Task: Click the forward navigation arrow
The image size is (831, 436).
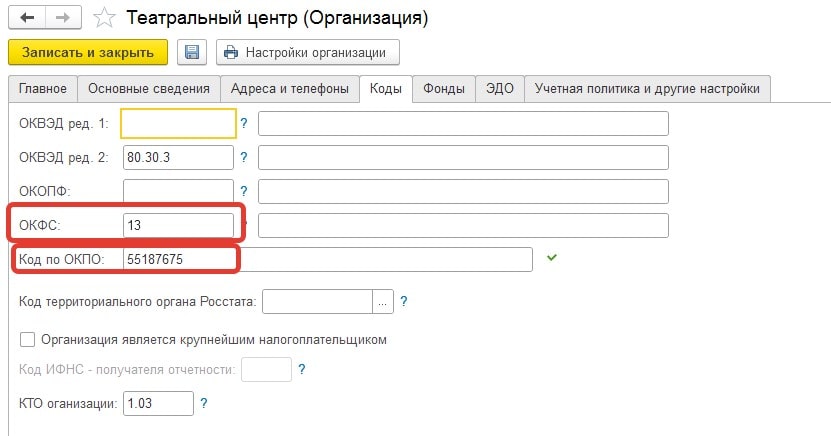Action: (x=62, y=18)
